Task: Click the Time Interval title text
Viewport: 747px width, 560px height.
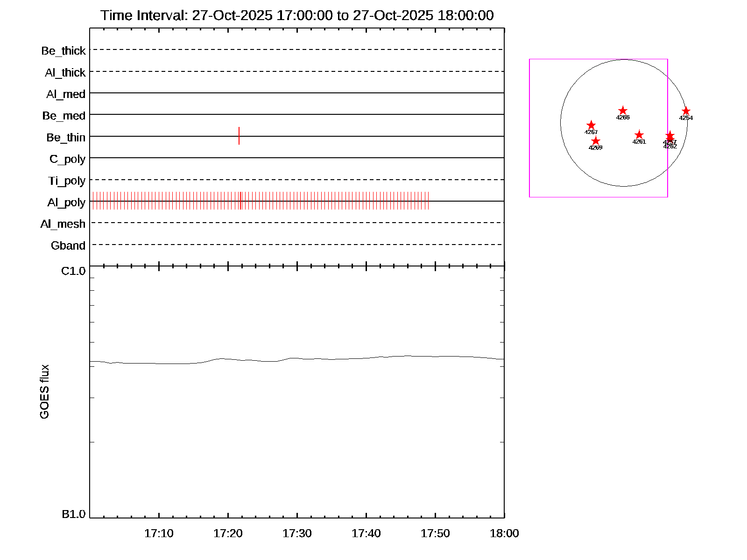Action: (297, 15)
